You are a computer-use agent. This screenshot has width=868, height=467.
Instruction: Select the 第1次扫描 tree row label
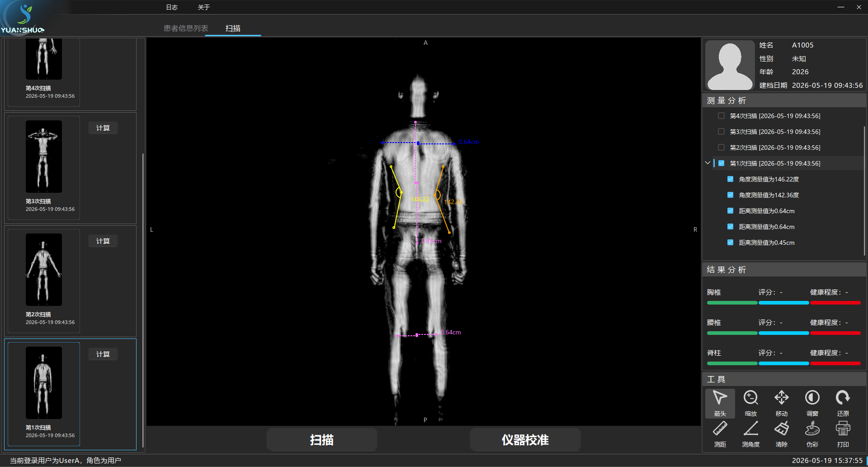point(775,163)
